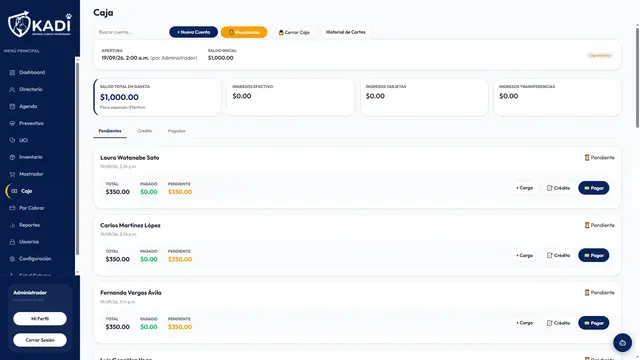Image resolution: width=640 pixels, height=360 pixels.
Task: Open the Mostrador cart icon
Action: point(12,174)
